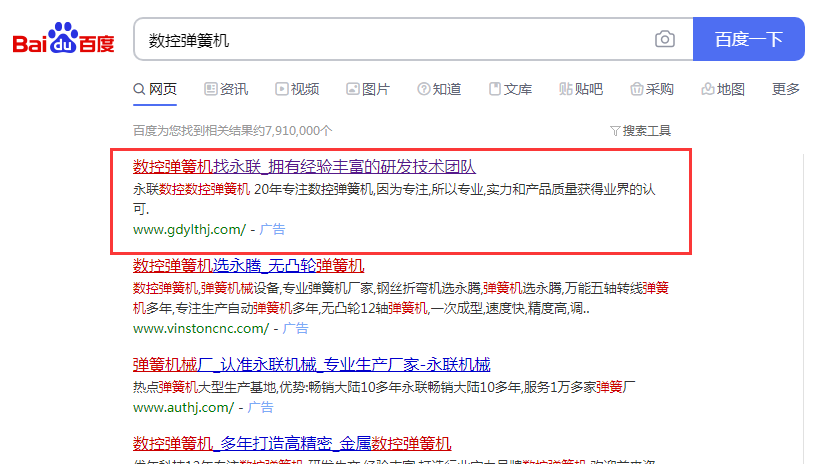Open the 数控弹簧机找永联 result title

[x=304, y=166]
